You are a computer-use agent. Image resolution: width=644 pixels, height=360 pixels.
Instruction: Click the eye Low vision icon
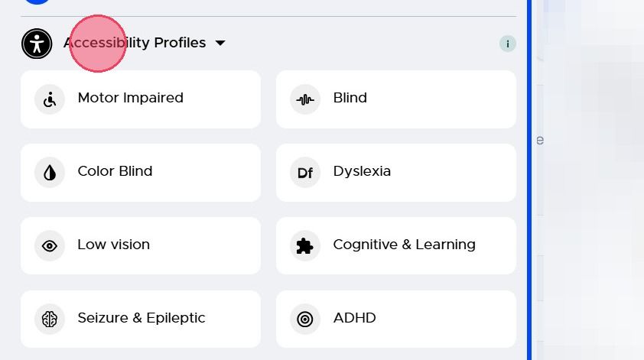pyautogui.click(x=50, y=246)
